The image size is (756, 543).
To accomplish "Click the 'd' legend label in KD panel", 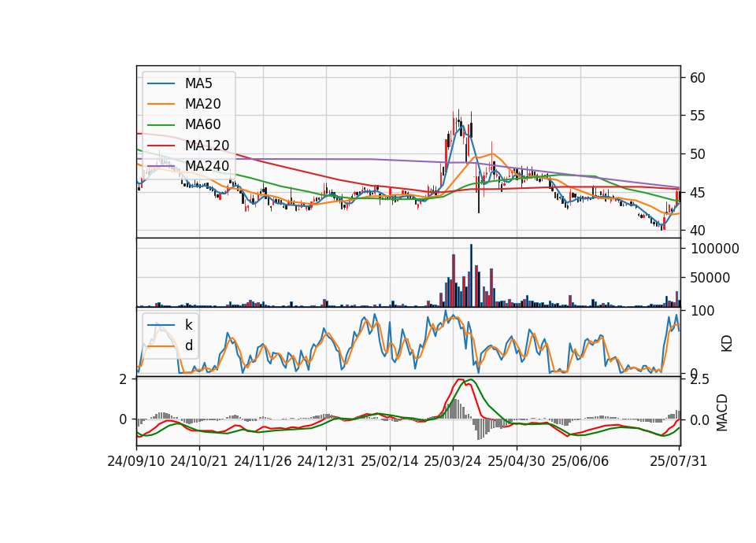I will (189, 345).
